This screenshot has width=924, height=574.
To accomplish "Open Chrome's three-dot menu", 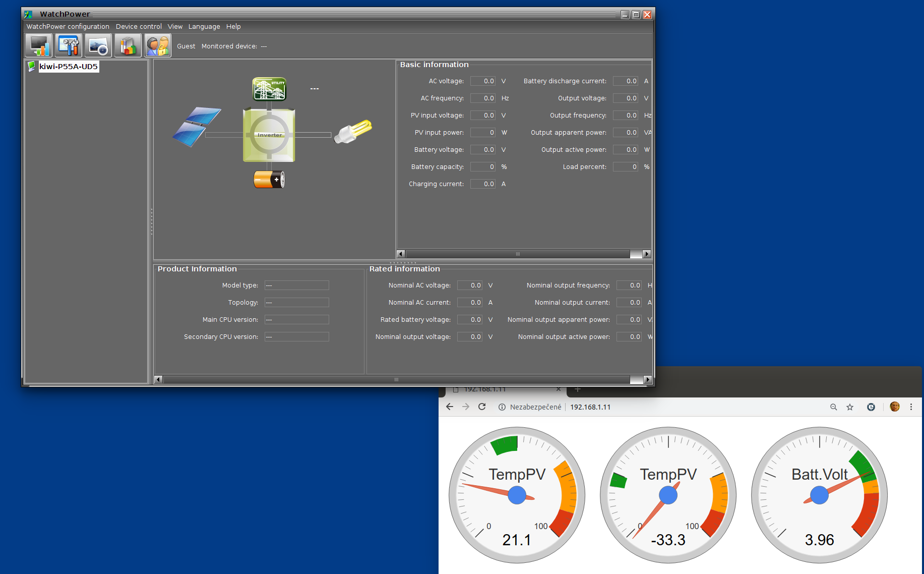I will click(911, 407).
